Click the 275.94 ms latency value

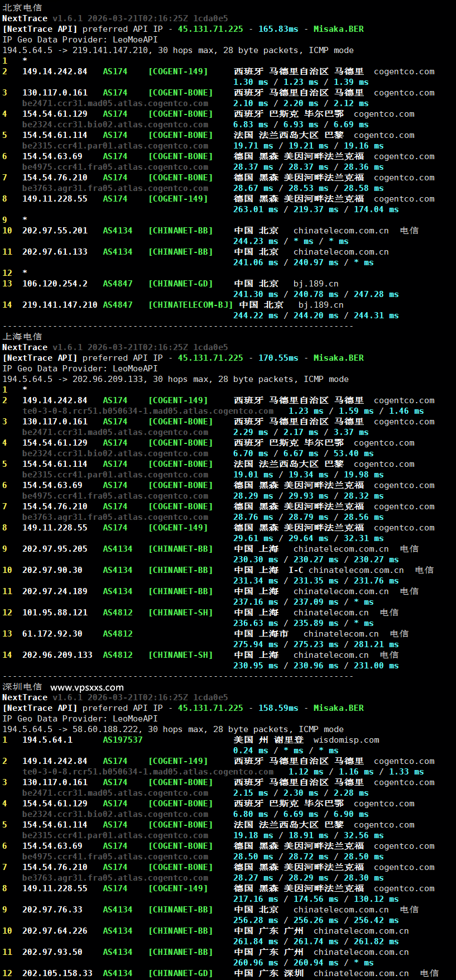click(256, 644)
